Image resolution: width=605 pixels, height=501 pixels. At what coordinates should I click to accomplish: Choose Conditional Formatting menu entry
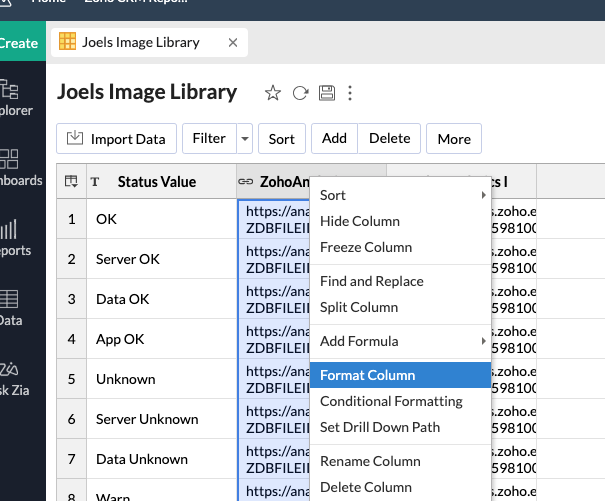[x=391, y=401]
